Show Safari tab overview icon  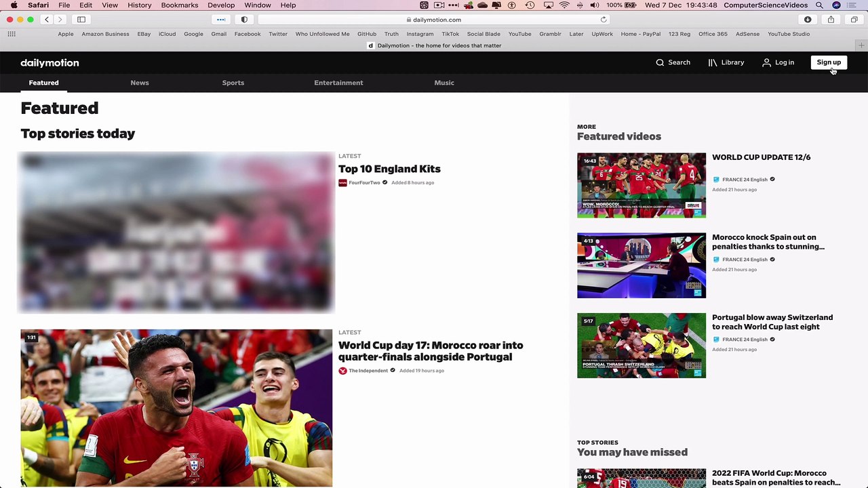tap(854, 20)
